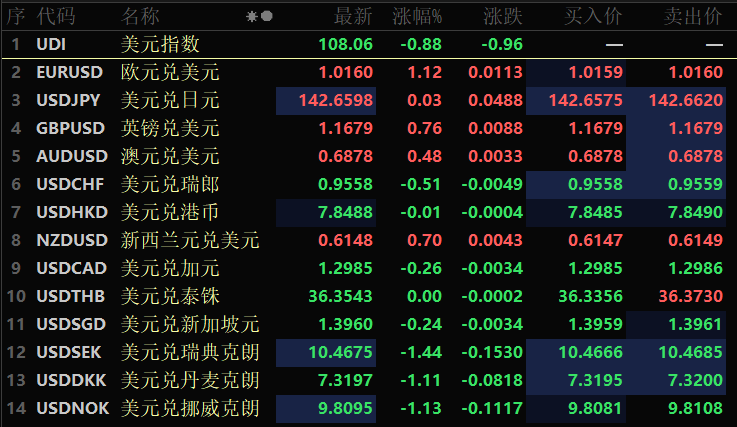The height and width of the screenshot is (427, 737).
Task: Click the 代码 column header
Action: [x=55, y=17]
